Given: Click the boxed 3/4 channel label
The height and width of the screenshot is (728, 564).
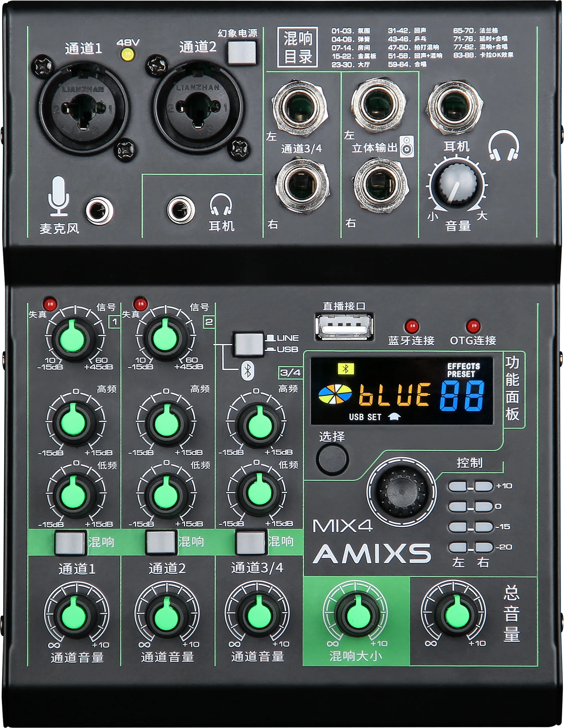Looking at the screenshot, I should pos(290,372).
